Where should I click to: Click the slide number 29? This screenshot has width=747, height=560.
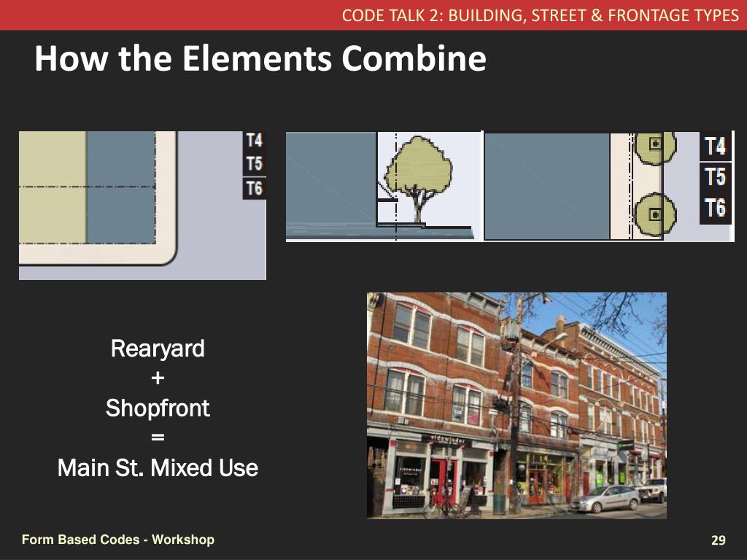pyautogui.click(x=718, y=540)
